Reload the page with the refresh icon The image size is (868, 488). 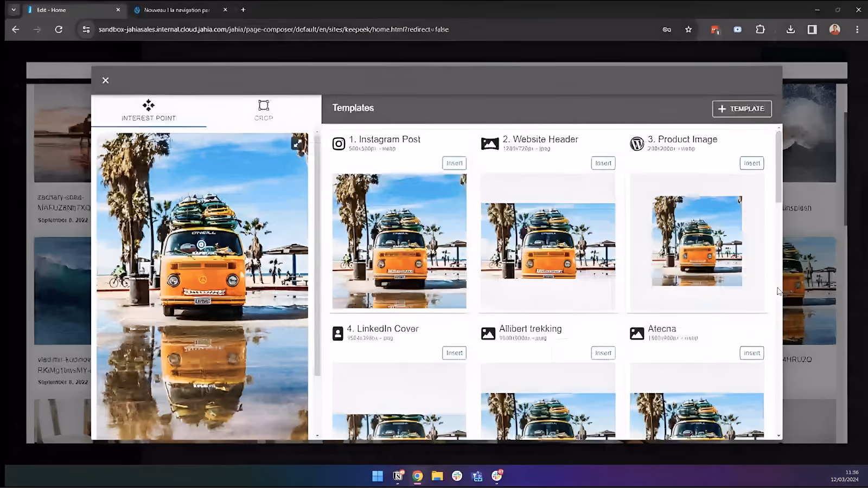pyautogui.click(x=59, y=29)
